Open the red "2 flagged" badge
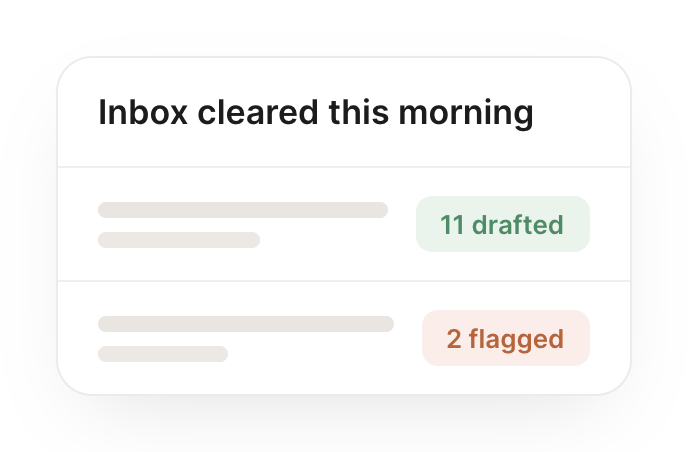Image resolution: width=688 pixels, height=452 pixels. [506, 338]
